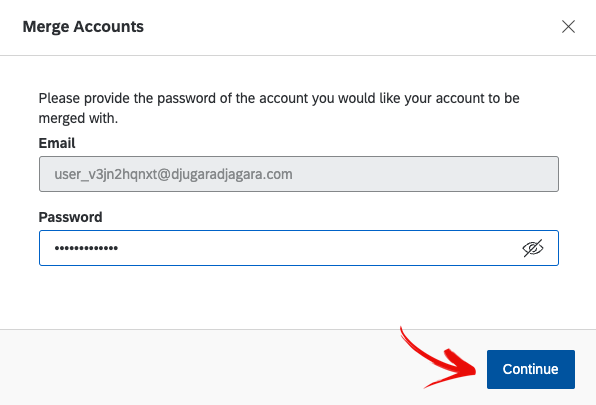Click the user_v3jn2hqnxt@djugaradjagara.com email text
Image resolution: width=596 pixels, height=405 pixels.
click(x=173, y=174)
